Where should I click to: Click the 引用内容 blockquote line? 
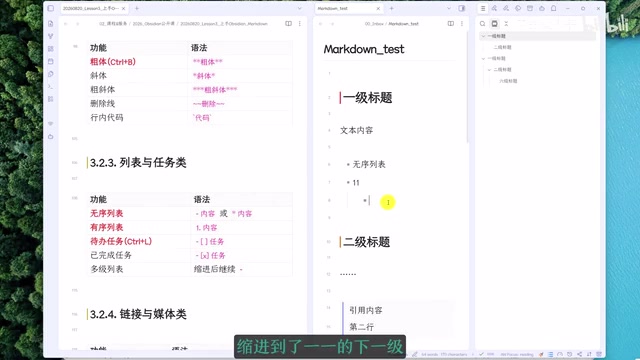(x=366, y=310)
